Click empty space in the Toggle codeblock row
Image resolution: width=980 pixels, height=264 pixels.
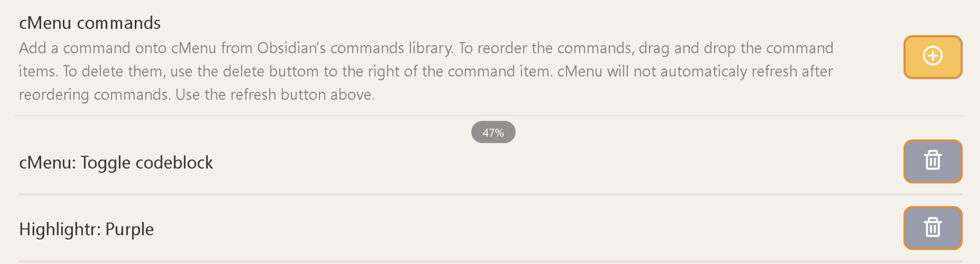pyautogui.click(x=554, y=163)
